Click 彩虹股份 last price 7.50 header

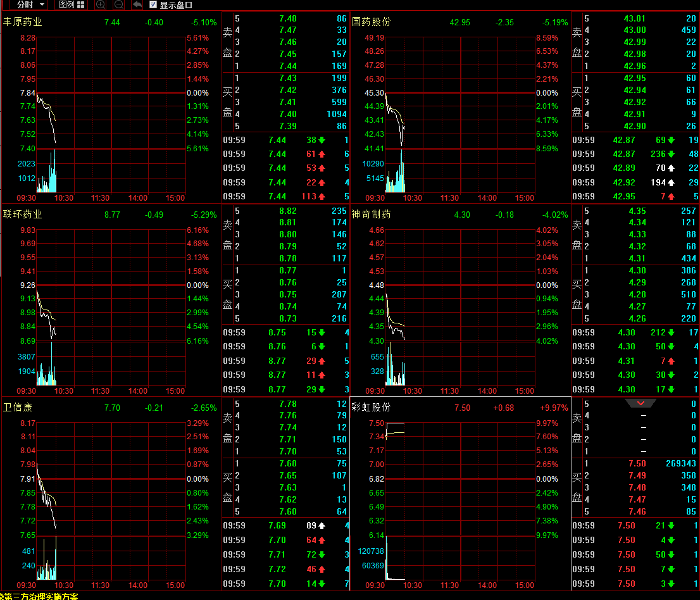(463, 408)
